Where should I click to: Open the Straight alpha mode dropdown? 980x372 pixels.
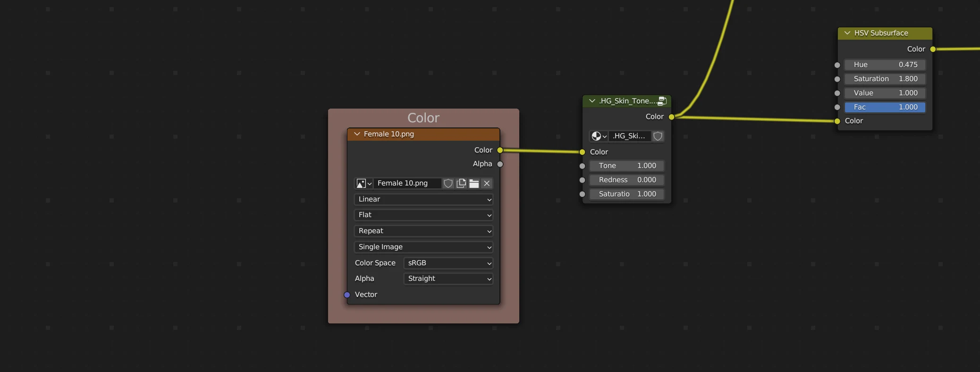448,279
